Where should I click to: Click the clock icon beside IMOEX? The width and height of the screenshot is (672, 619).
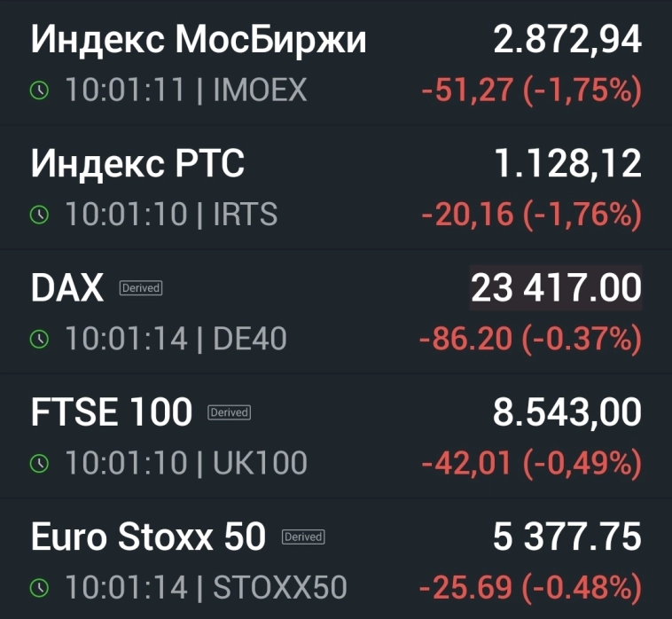tap(39, 90)
